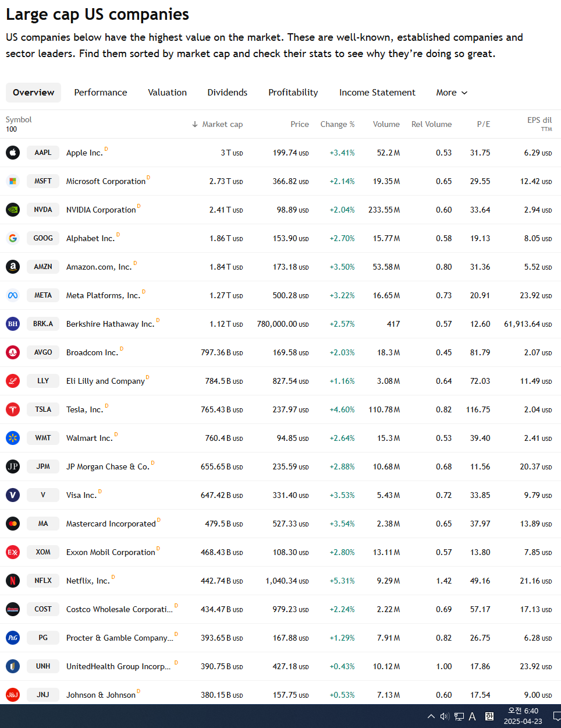Sort by the Price column header
Viewport: 561px width, 728px height.
point(300,124)
